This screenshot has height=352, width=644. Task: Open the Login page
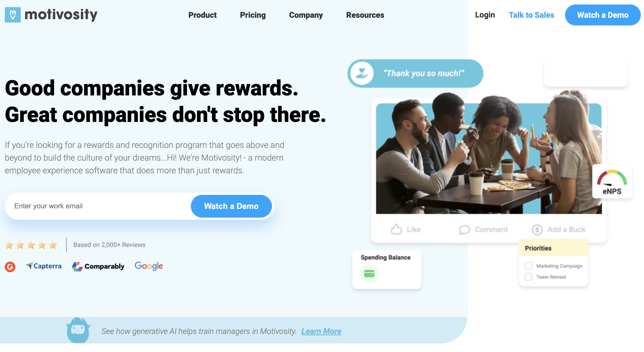click(485, 15)
